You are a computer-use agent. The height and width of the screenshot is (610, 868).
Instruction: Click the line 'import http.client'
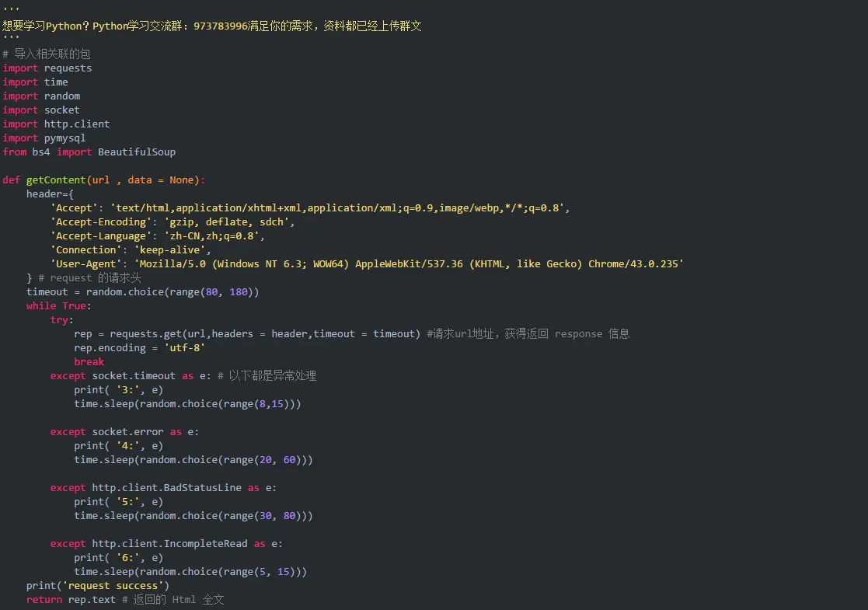[56, 124]
